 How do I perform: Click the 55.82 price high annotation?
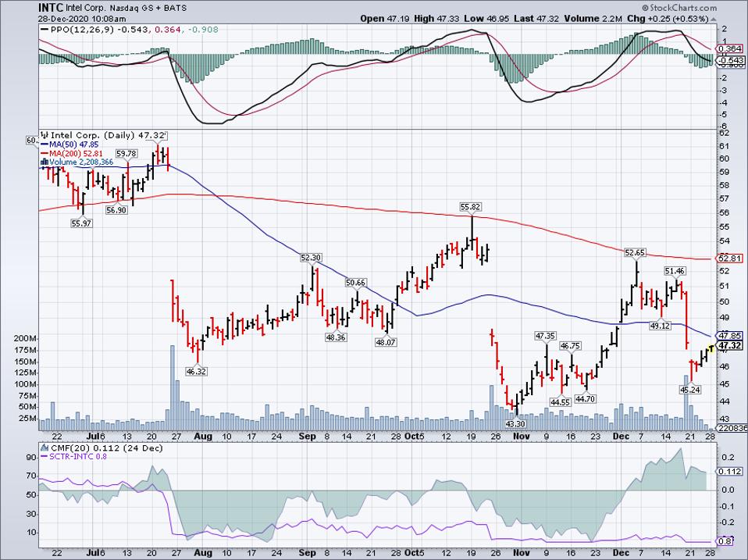[470, 207]
